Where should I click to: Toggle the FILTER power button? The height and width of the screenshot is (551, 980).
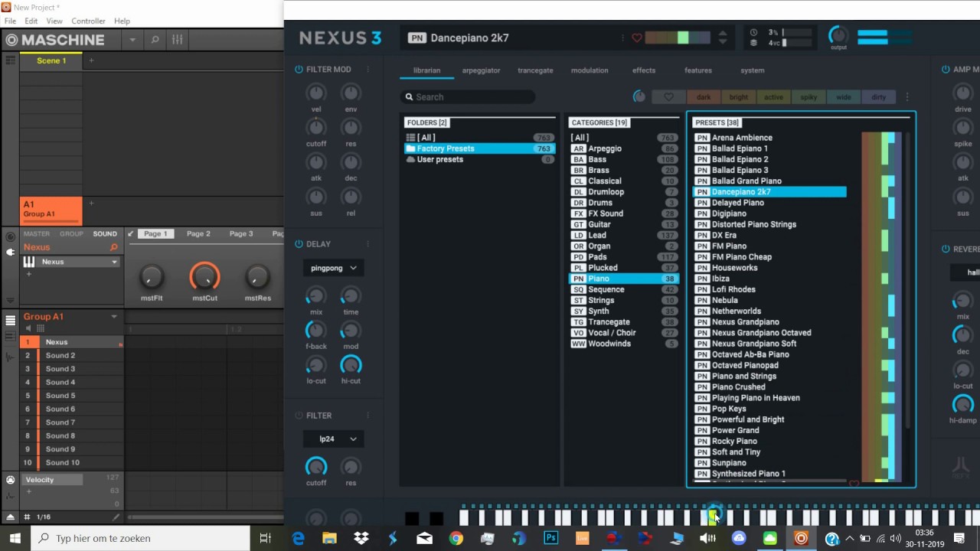point(299,416)
